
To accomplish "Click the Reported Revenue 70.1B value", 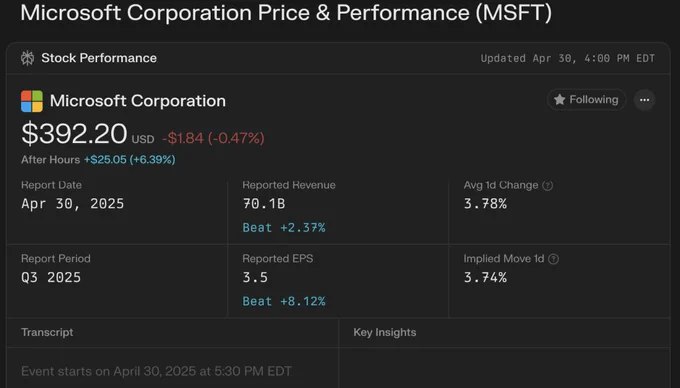I will (x=264, y=204).
